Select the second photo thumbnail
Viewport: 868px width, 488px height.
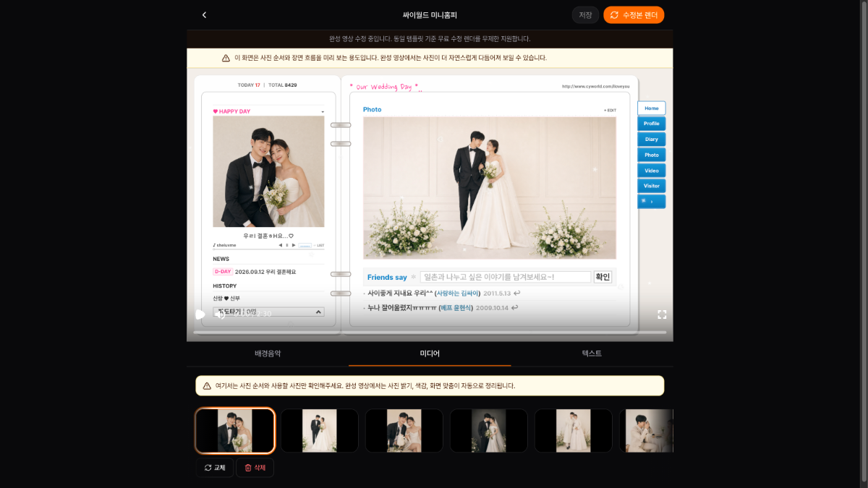click(320, 431)
